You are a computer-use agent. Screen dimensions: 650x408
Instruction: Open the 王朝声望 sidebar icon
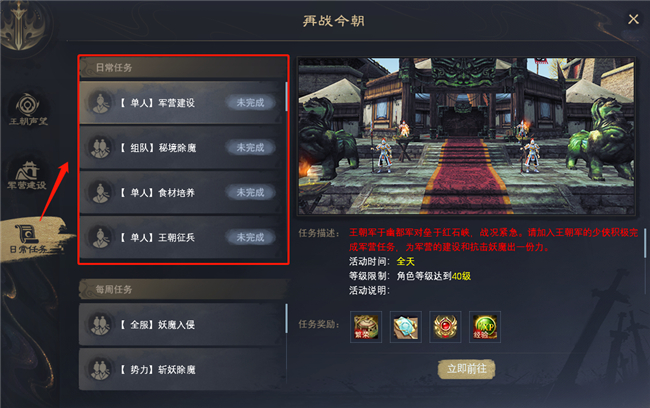(x=28, y=109)
